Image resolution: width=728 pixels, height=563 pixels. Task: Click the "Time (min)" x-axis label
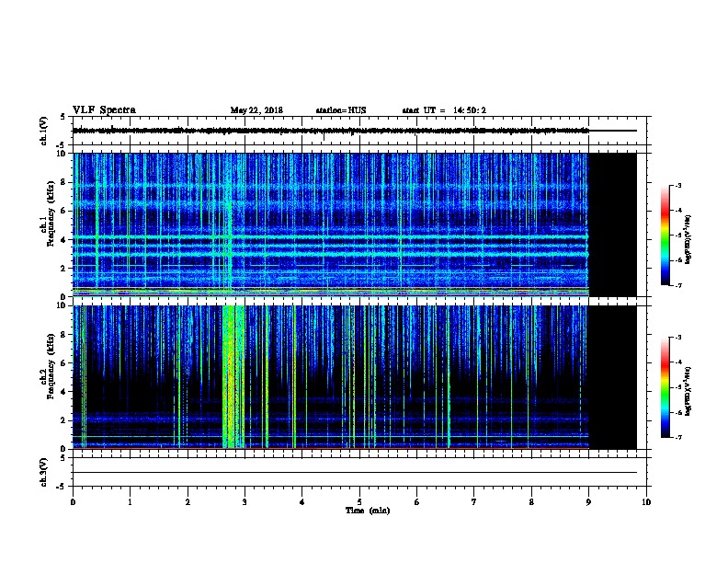[x=368, y=511]
